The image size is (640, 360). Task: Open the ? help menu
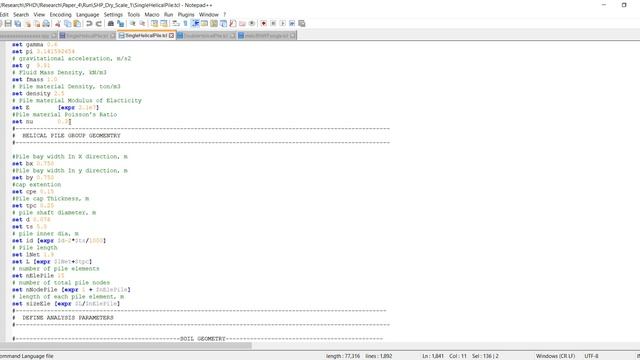224,15
